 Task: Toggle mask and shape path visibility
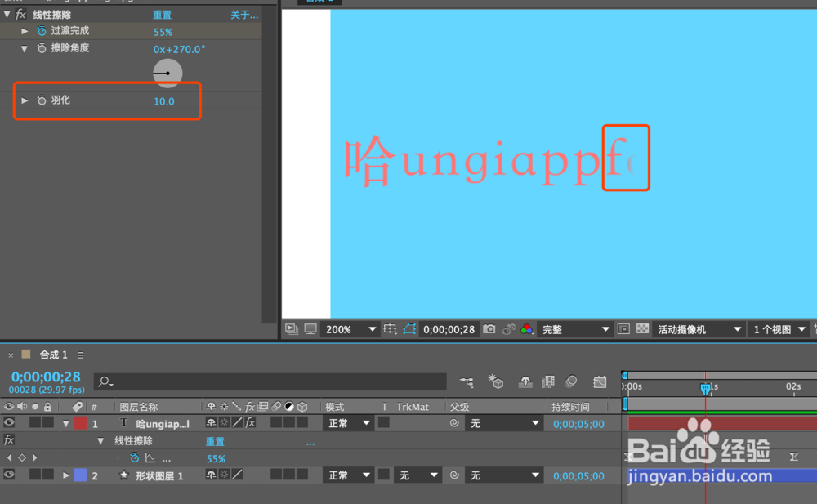click(409, 329)
